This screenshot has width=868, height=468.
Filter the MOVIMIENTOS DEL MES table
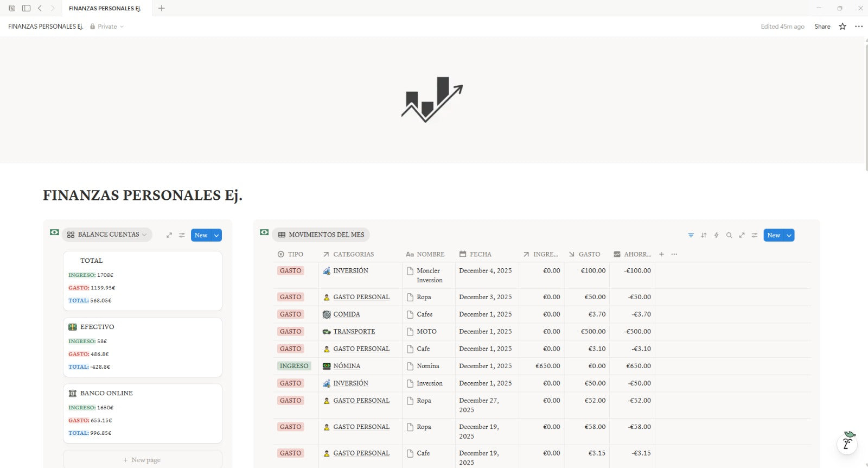[691, 235]
